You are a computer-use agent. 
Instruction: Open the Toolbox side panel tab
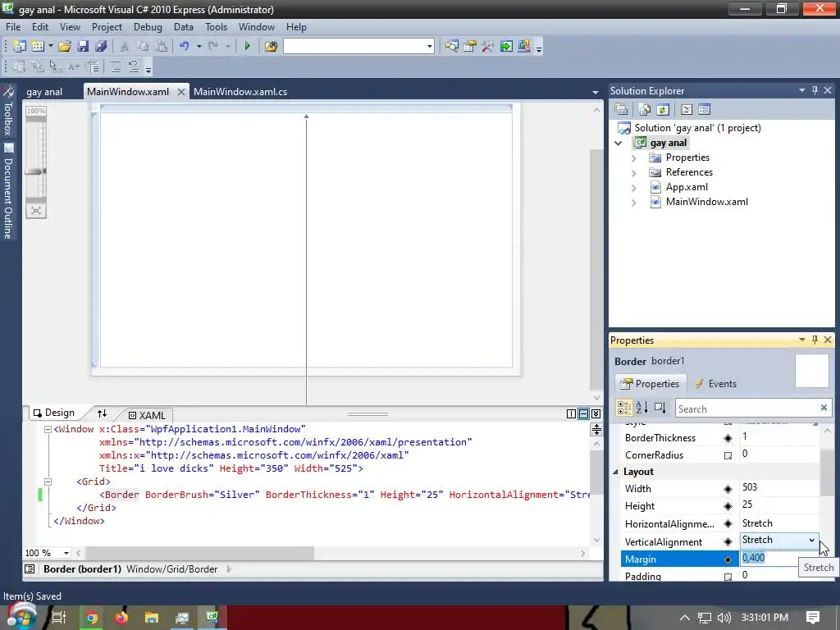(x=8, y=111)
